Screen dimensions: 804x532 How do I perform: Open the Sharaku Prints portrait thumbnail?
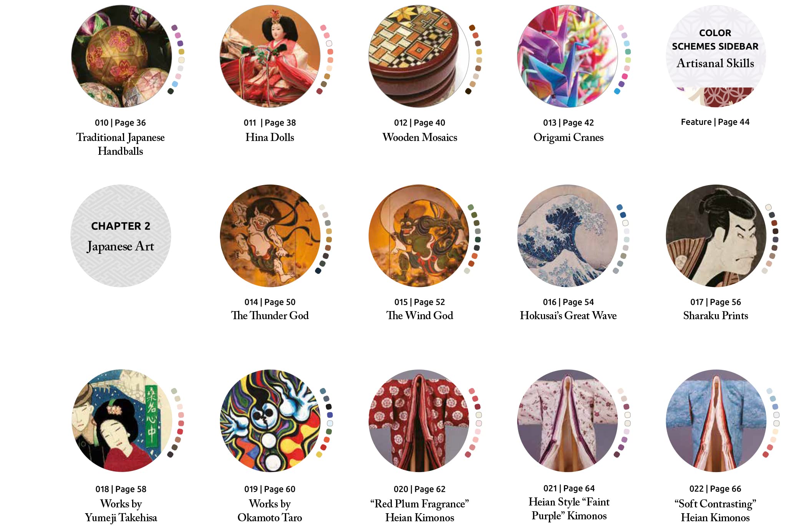coord(716,236)
